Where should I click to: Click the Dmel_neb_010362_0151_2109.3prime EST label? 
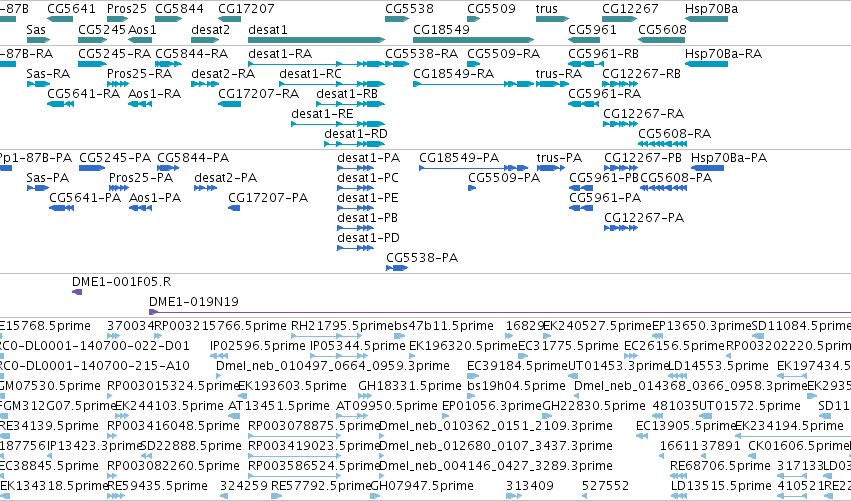point(496,427)
